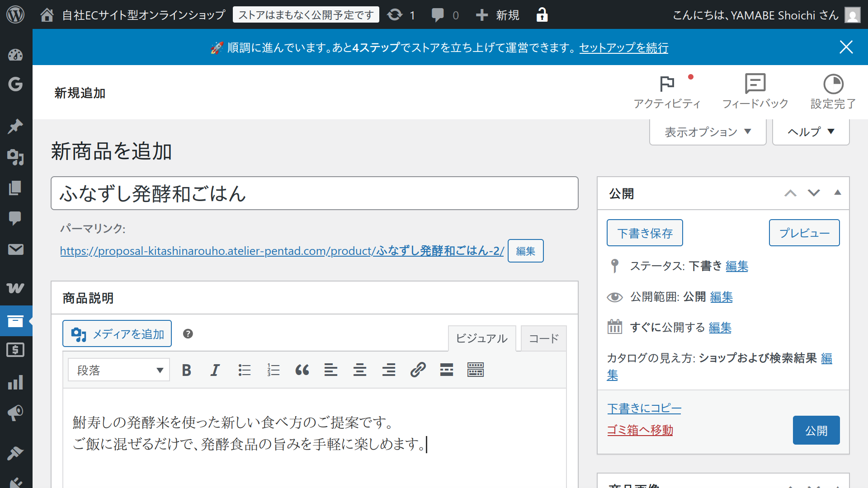The image size is (868, 488).
Task: Insert or edit a link
Action: pos(417,370)
